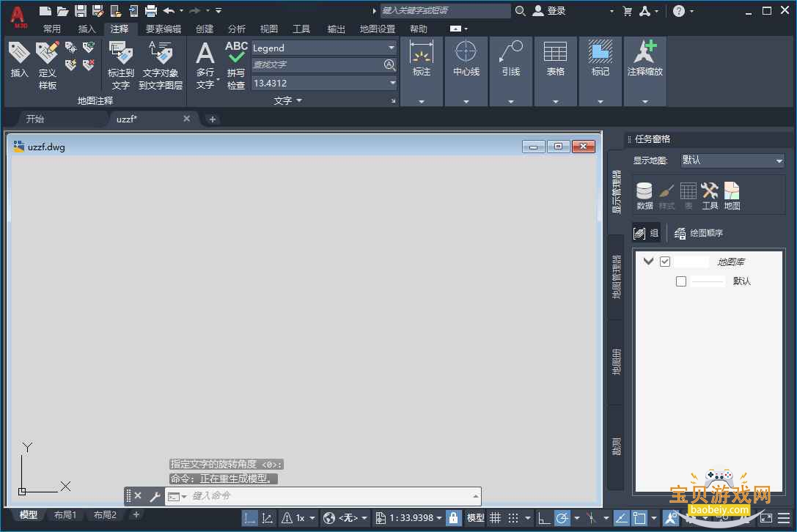Switch to the 常用 ribbon tab
This screenshot has width=797, height=532.
click(x=52, y=29)
